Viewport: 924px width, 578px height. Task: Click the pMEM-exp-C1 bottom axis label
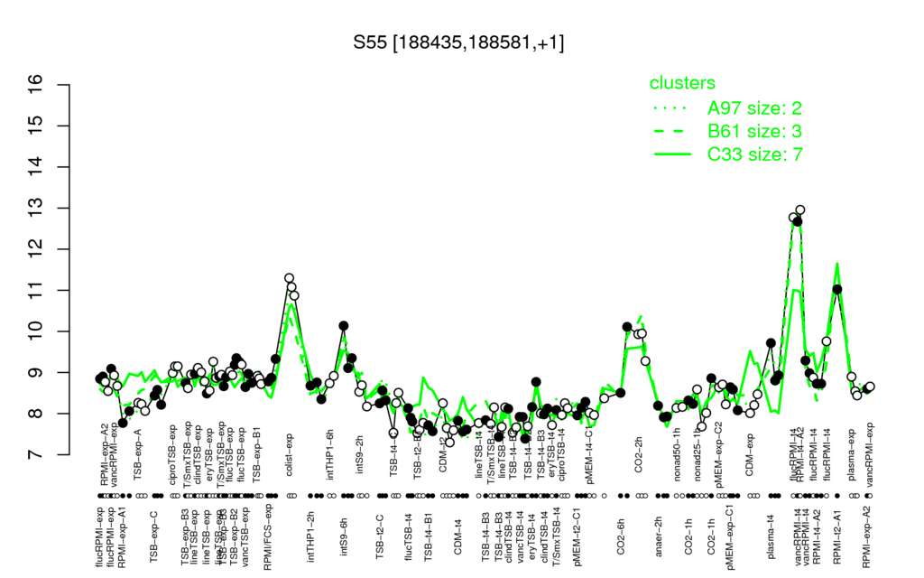[731, 536]
